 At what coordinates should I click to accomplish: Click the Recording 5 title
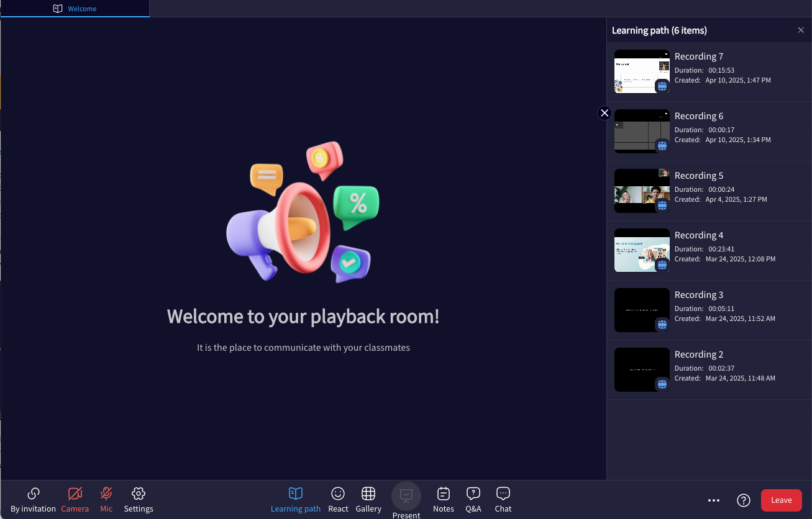(699, 176)
